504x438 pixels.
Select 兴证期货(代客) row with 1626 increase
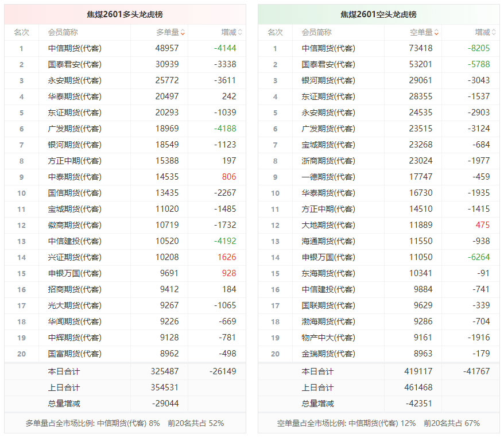pyautogui.click(x=125, y=257)
